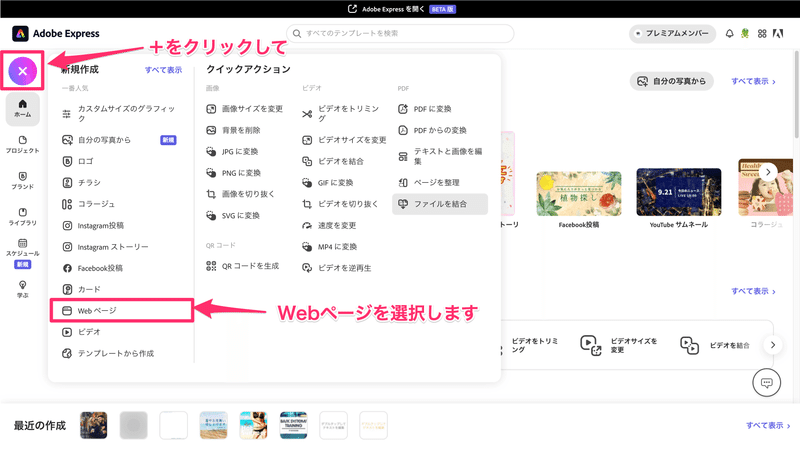Click PDF に変換 quick action
The image size is (800, 457).
coord(425,109)
